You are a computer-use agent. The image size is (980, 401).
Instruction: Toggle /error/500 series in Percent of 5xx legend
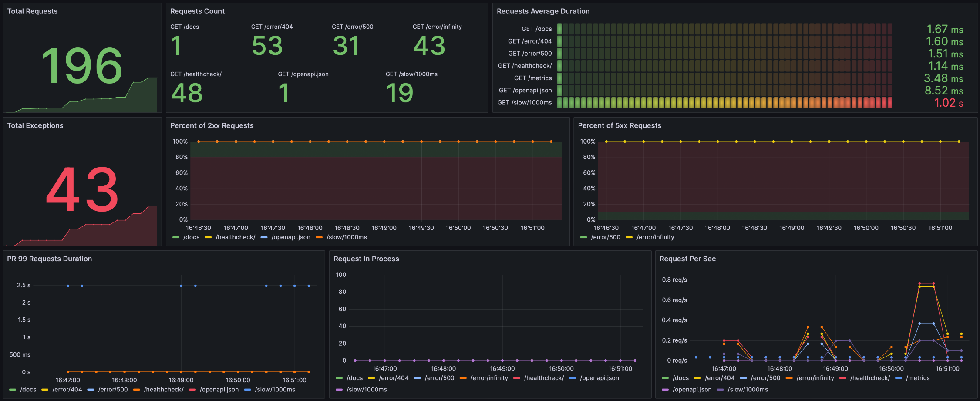[606, 237]
